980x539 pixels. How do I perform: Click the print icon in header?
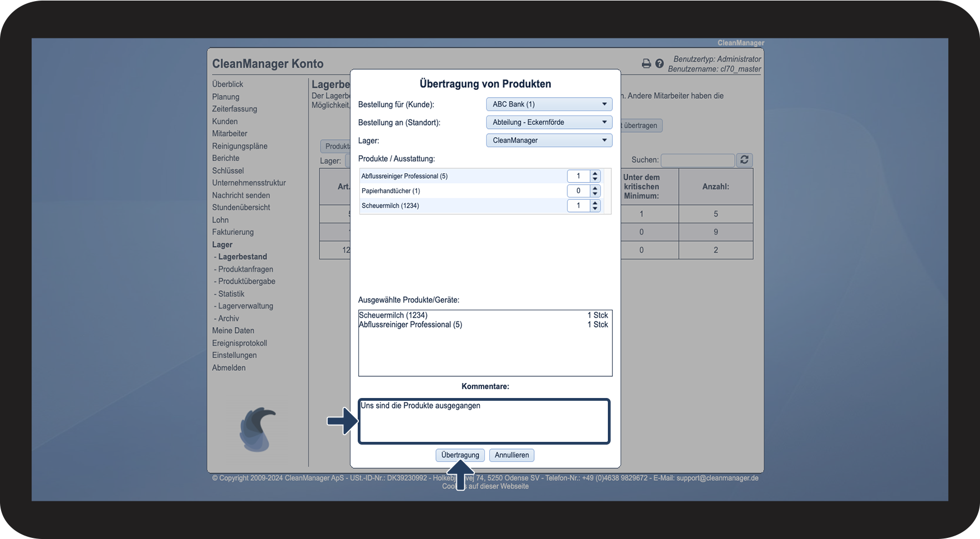pyautogui.click(x=646, y=64)
